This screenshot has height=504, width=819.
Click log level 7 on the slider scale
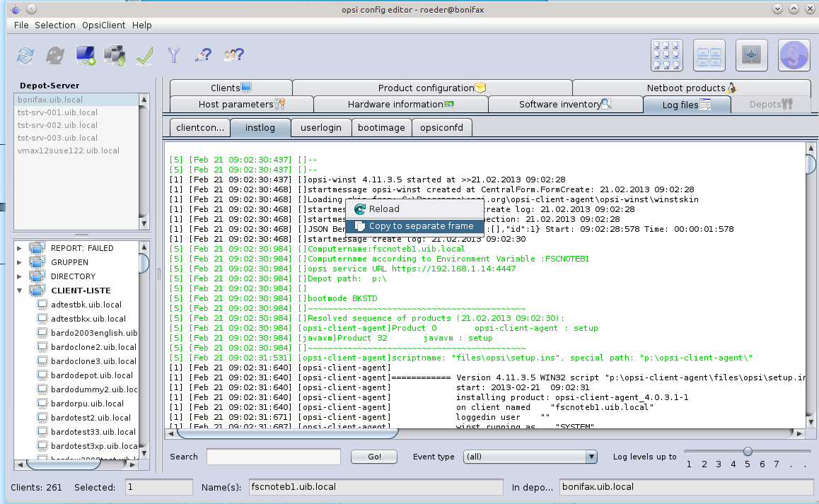tap(776, 464)
